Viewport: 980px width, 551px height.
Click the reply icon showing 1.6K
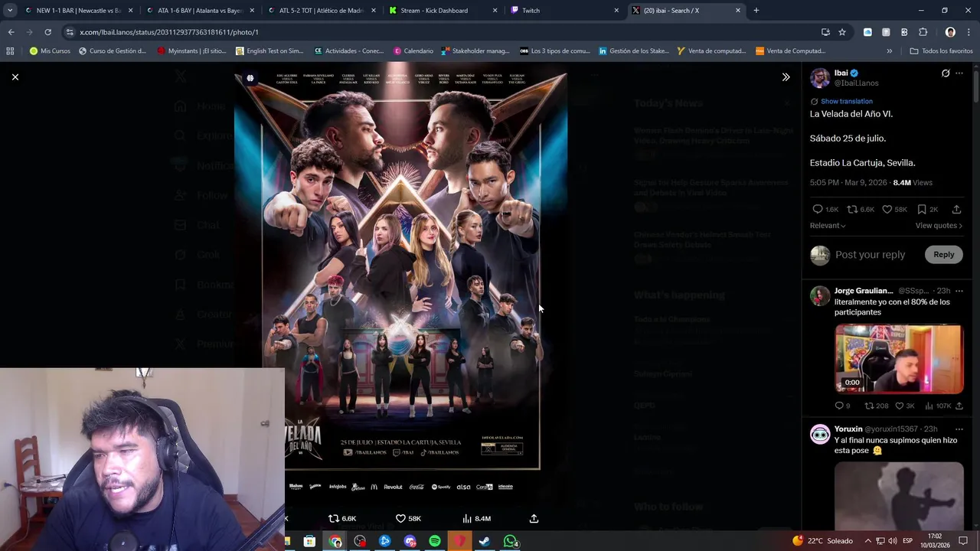(825, 209)
